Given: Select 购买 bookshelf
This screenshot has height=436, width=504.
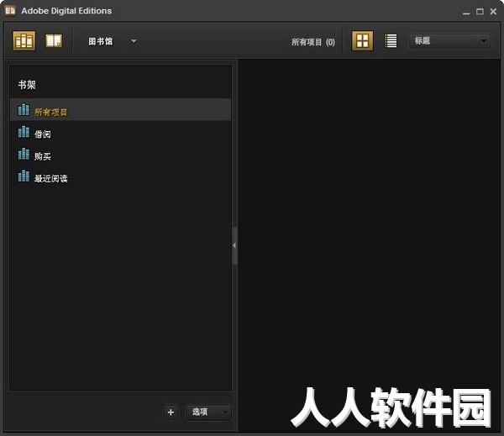Looking at the screenshot, I should tap(120, 155).
